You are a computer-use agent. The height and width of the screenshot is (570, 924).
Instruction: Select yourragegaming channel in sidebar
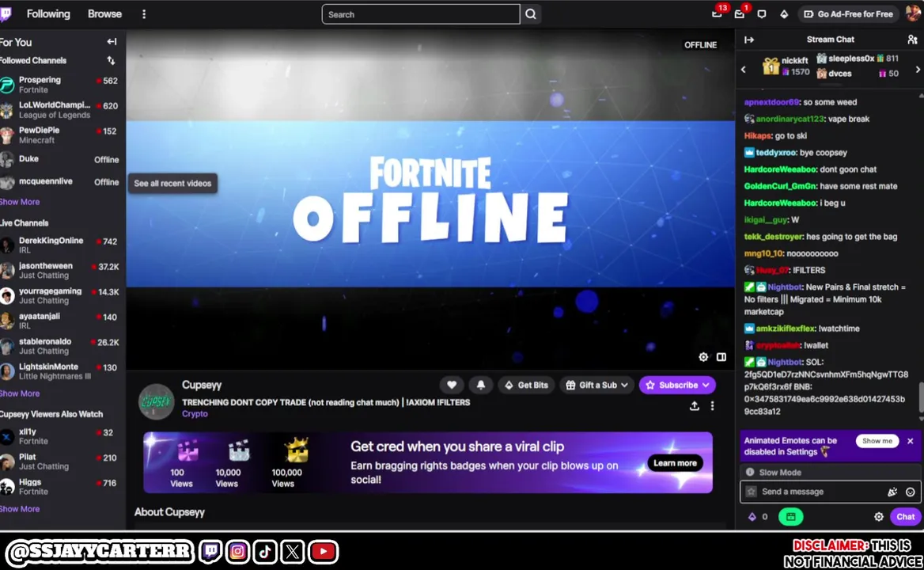point(61,296)
